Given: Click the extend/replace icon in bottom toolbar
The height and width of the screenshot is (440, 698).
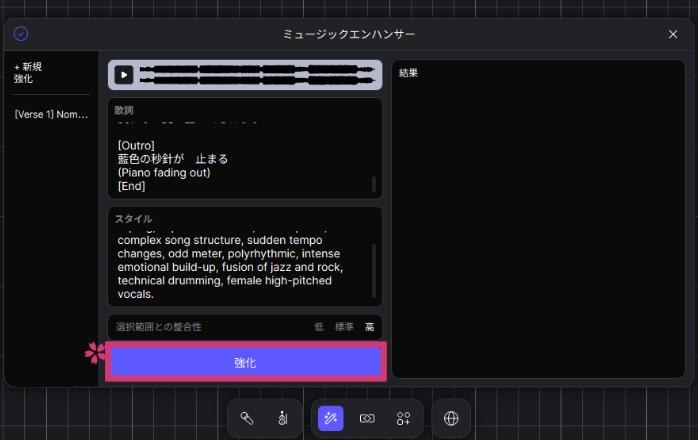Looking at the screenshot, I should (367, 418).
